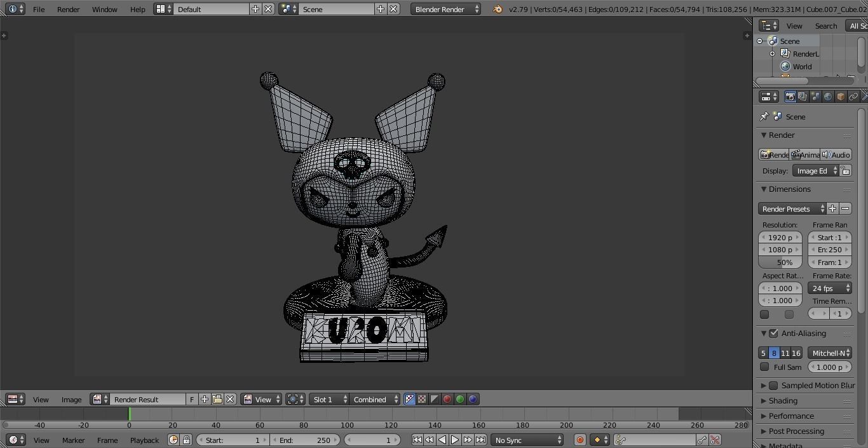Show color and alpha channels
The width and height of the screenshot is (868, 448).
click(410, 399)
